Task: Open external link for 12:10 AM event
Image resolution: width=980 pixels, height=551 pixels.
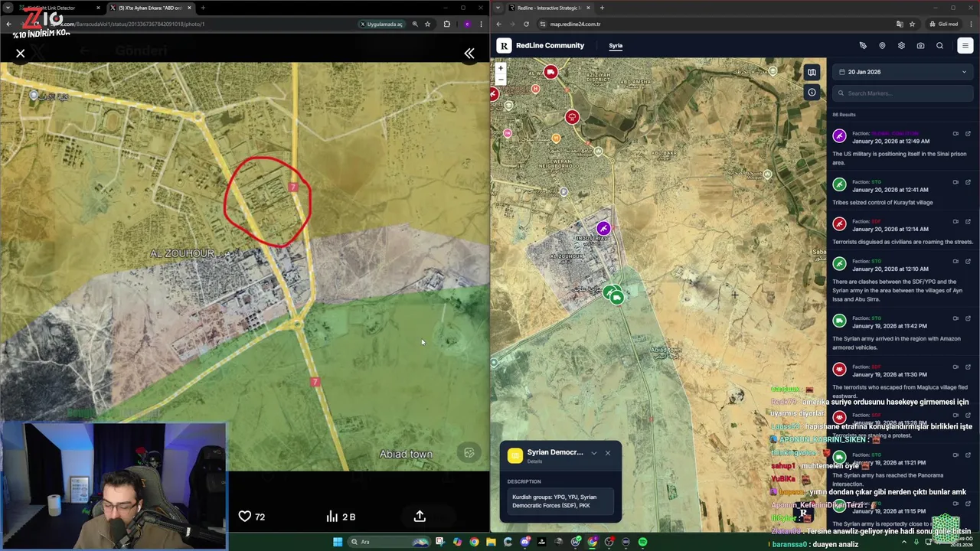Action: tap(968, 262)
